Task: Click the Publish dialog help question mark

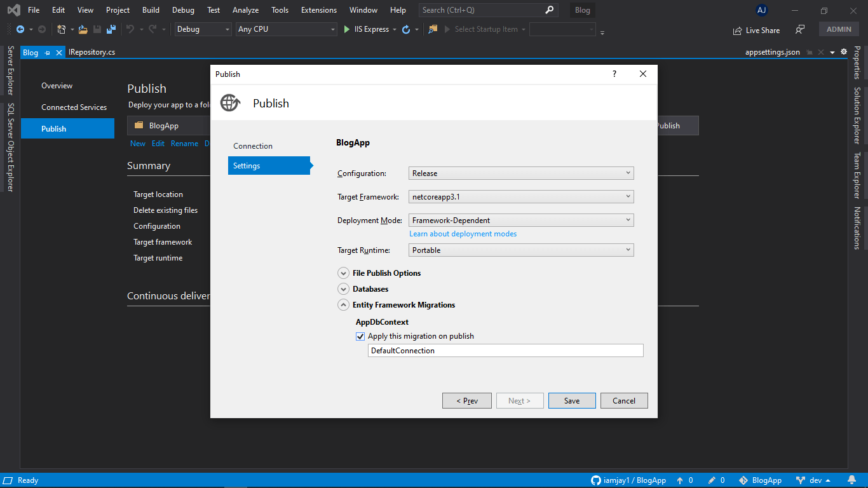Action: point(614,74)
